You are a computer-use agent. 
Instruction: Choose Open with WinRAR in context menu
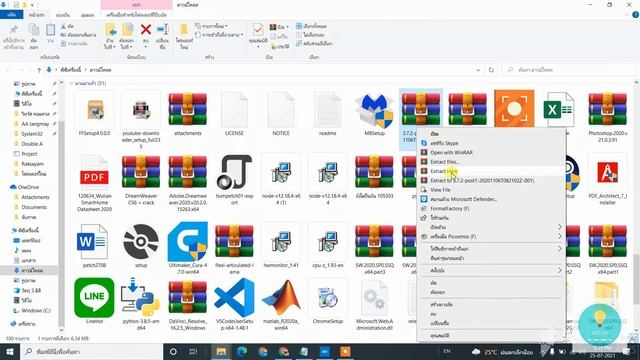pyautogui.click(x=490, y=152)
